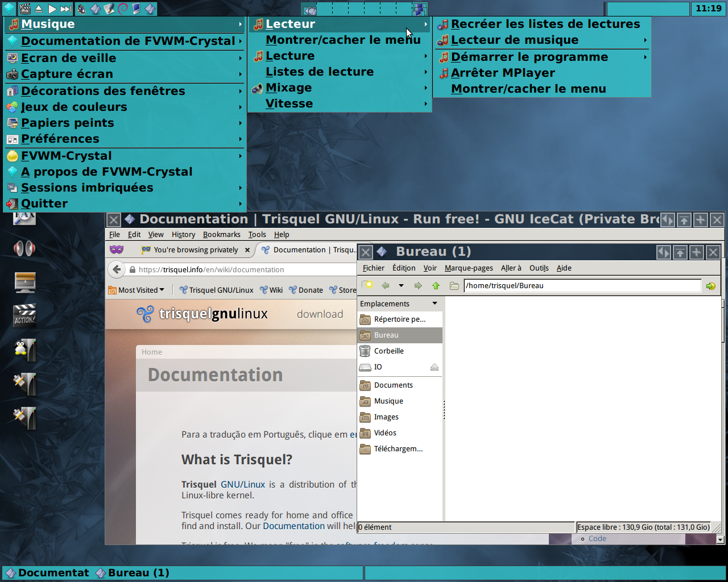Click the private browsing mask icon in IceCat
Screen dimensions: 728x582
pyautogui.click(x=116, y=250)
